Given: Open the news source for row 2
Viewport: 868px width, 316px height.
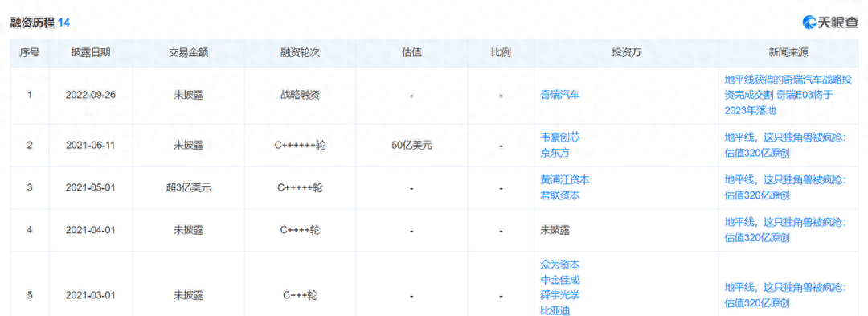Looking at the screenshot, I should point(785,145).
